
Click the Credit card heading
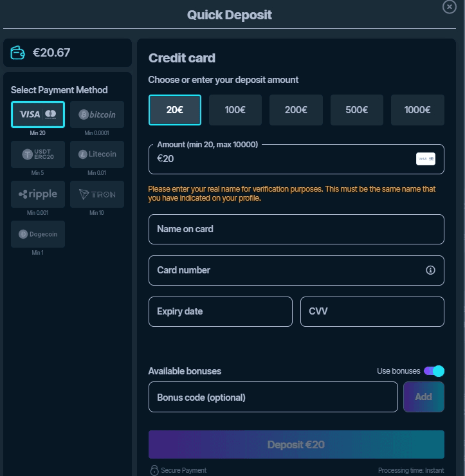182,58
